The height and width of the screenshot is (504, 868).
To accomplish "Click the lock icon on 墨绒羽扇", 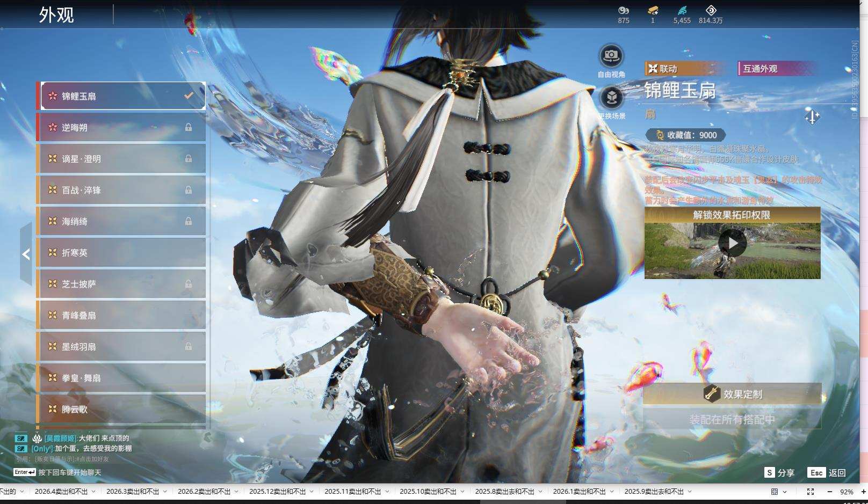I will coord(189,346).
